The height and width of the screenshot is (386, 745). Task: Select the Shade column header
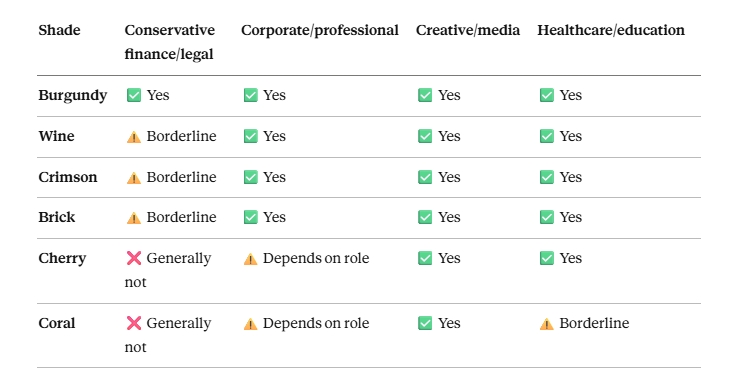click(x=59, y=30)
